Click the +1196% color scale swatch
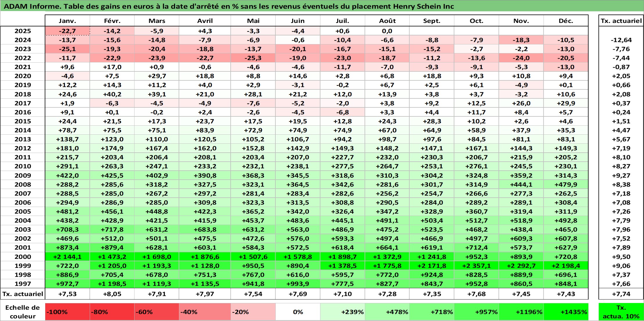The image size is (644, 321). pyautogui.click(x=521, y=312)
